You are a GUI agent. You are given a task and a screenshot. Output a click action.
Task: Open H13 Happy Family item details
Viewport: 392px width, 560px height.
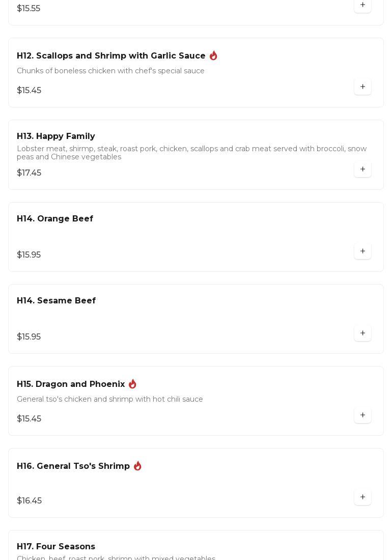click(x=56, y=136)
